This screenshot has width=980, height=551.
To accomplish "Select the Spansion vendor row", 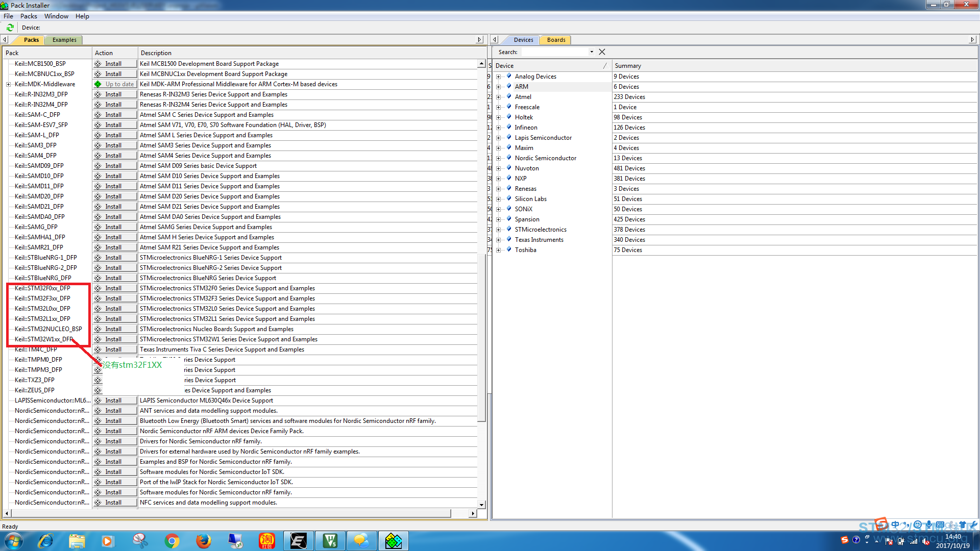I will point(527,219).
